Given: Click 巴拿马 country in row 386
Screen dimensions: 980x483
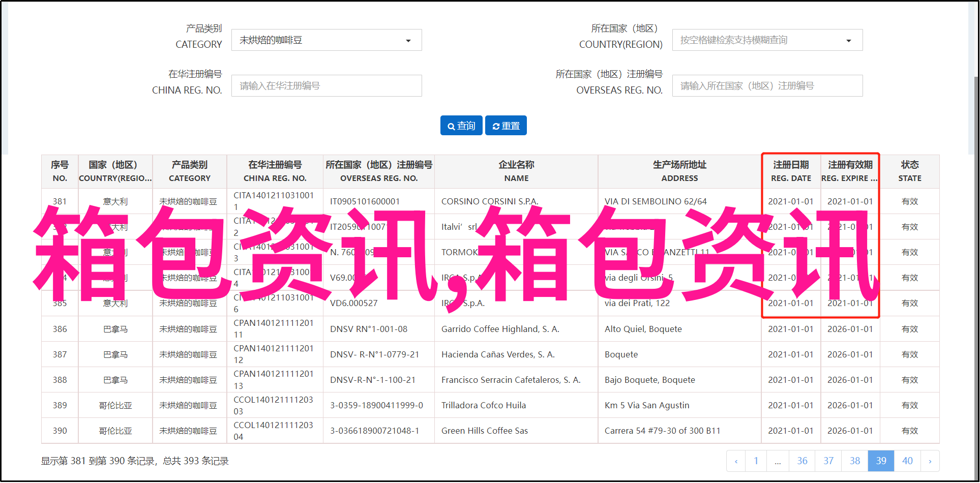Looking at the screenshot, I should [115, 329].
